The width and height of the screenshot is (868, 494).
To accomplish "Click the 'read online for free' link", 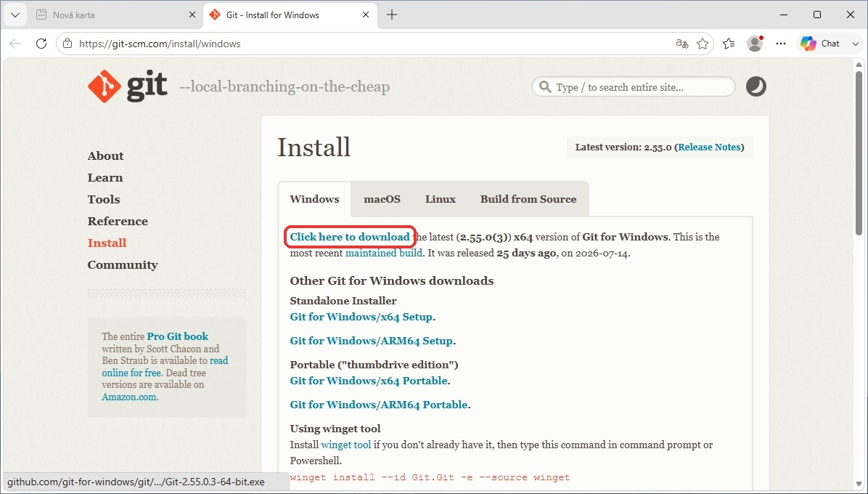I will tap(165, 367).
